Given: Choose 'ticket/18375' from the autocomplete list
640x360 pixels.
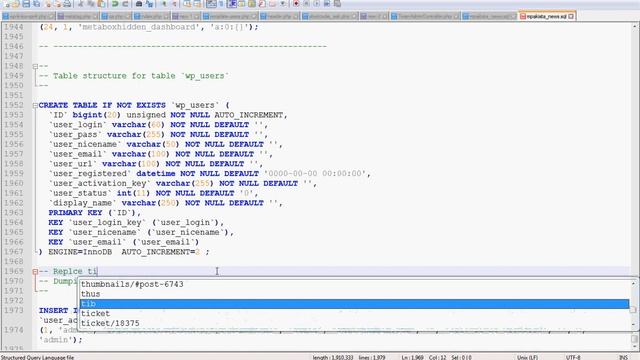Looking at the screenshot, I should coord(110,323).
